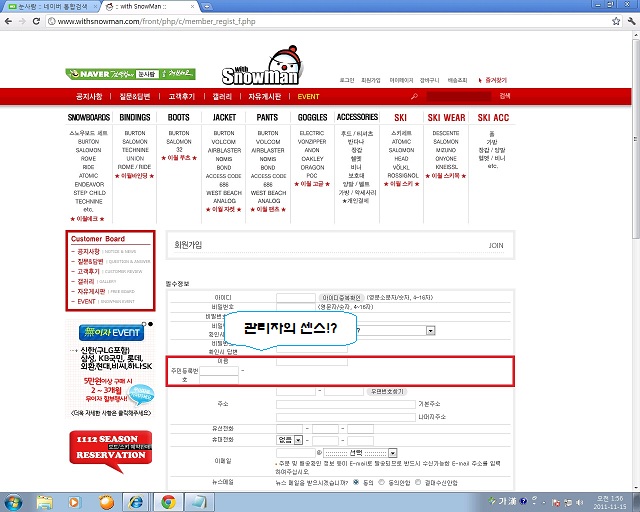This screenshot has width=640, height=512.
Task: Open Windows Explorer from the taskbar
Action: [44, 502]
